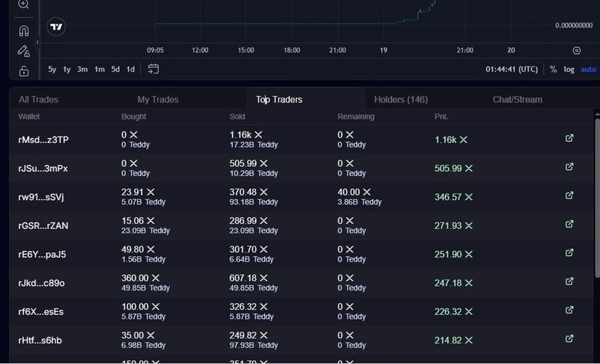The width and height of the screenshot is (600, 364).
Task: Click the 346.57 PnL value
Action: [x=453, y=198]
